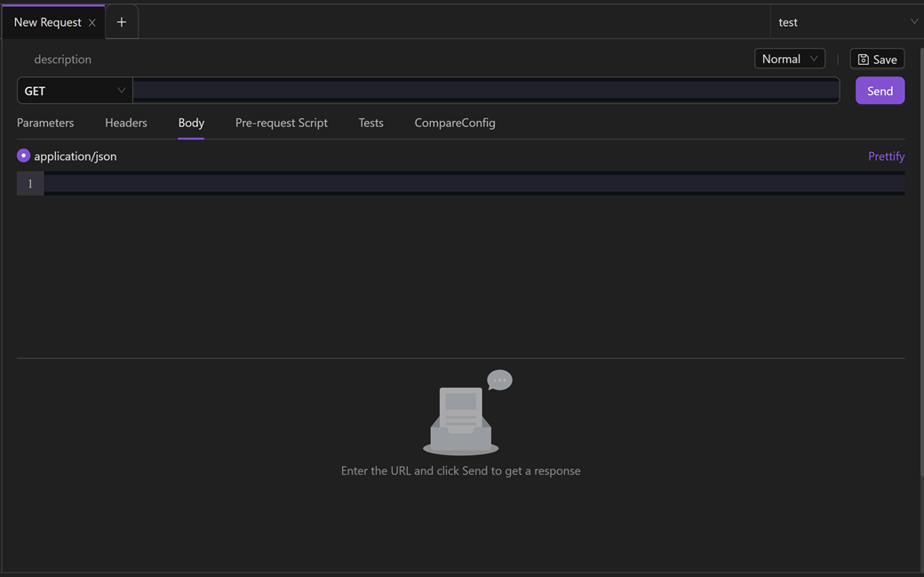Image resolution: width=924 pixels, height=577 pixels.
Task: Click the Prettify link
Action: pyautogui.click(x=887, y=156)
